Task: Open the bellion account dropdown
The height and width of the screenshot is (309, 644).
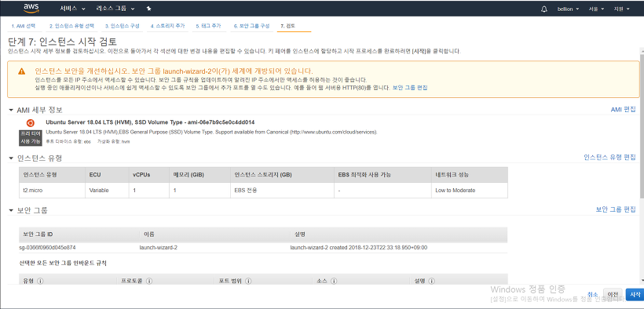Action: pos(568,9)
